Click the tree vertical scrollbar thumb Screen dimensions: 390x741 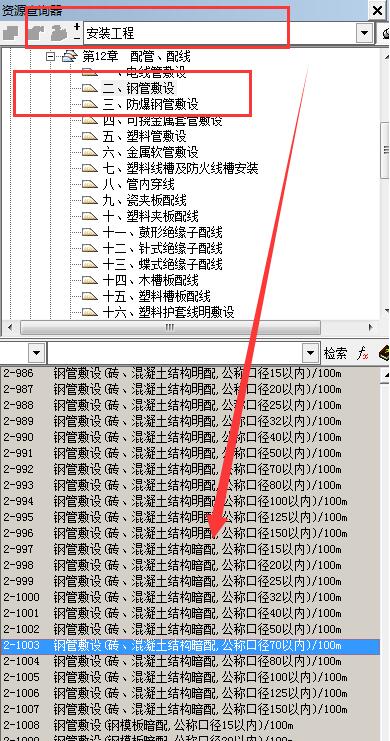[x=385, y=150]
